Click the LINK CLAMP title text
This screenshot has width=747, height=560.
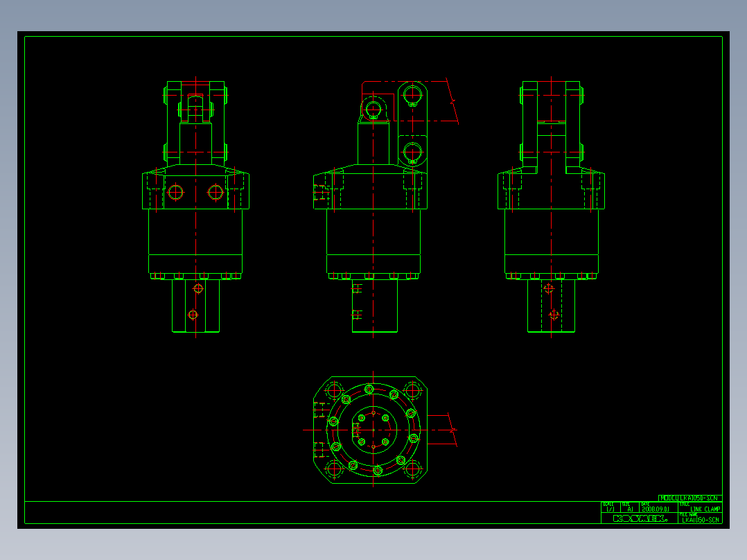coord(705,509)
